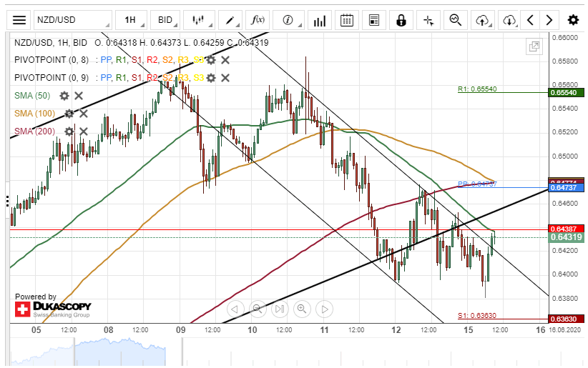Viewport: 588px width, 368px height.
Task: Open the NZD/USD instrument selector
Action: (73, 20)
